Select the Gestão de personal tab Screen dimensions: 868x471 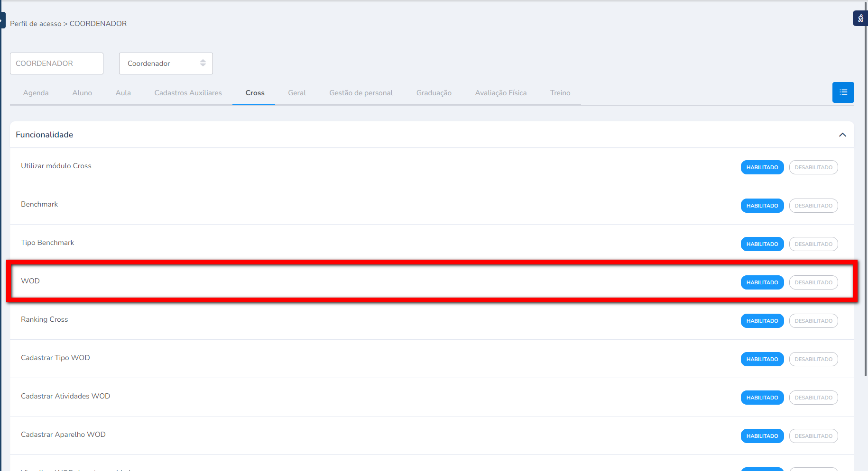click(x=361, y=93)
